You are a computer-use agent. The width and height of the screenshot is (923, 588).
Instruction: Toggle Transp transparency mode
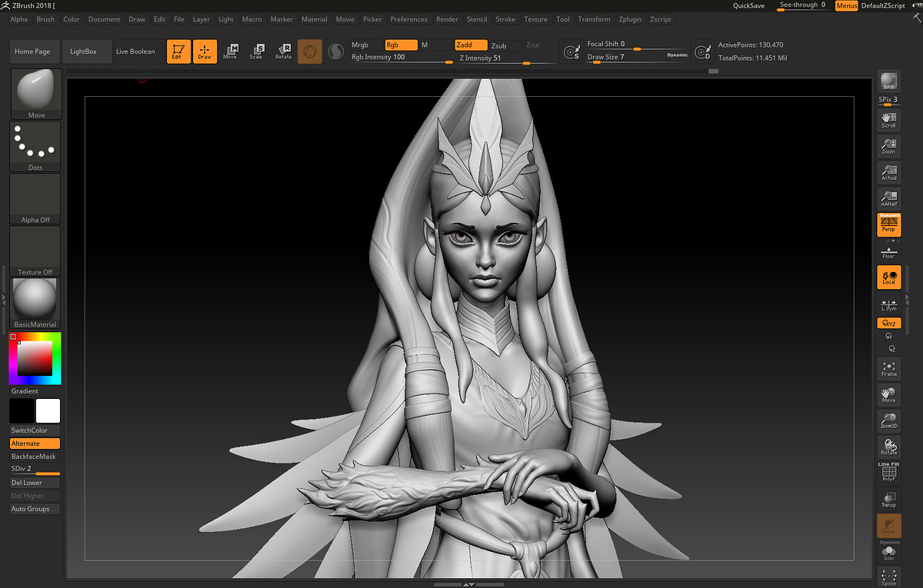889,500
